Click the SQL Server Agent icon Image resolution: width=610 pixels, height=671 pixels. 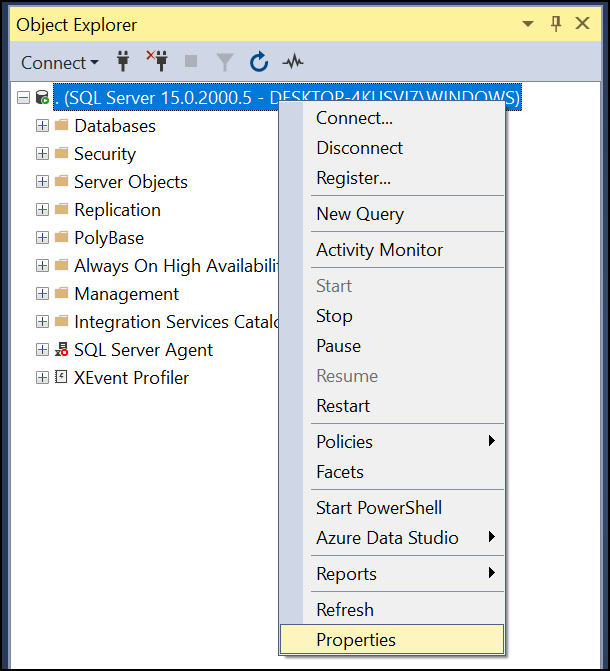click(62, 349)
